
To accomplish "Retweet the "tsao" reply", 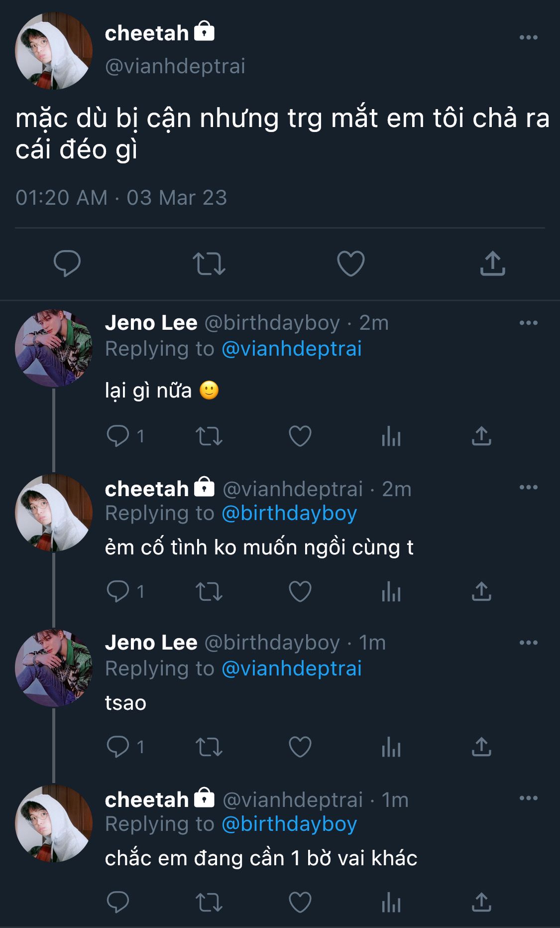I will point(209,747).
